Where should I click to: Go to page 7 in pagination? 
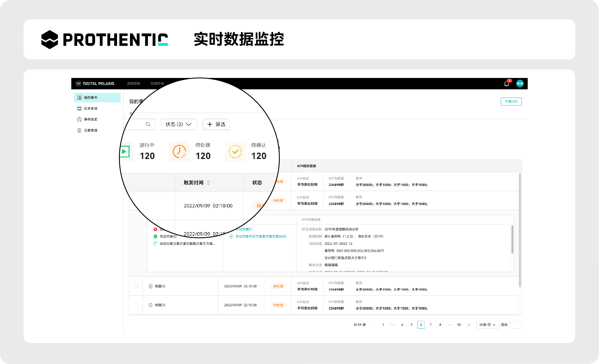tap(431, 325)
